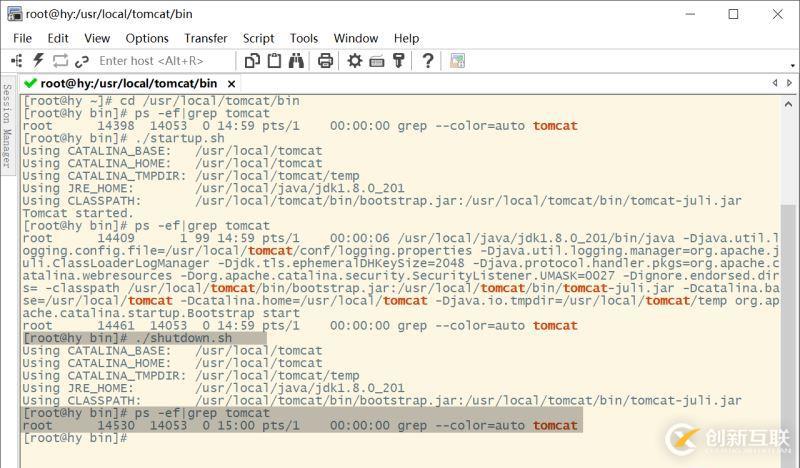Image resolution: width=800 pixels, height=468 pixels.
Task: Click the Find binoculars icon
Action: pos(296,61)
